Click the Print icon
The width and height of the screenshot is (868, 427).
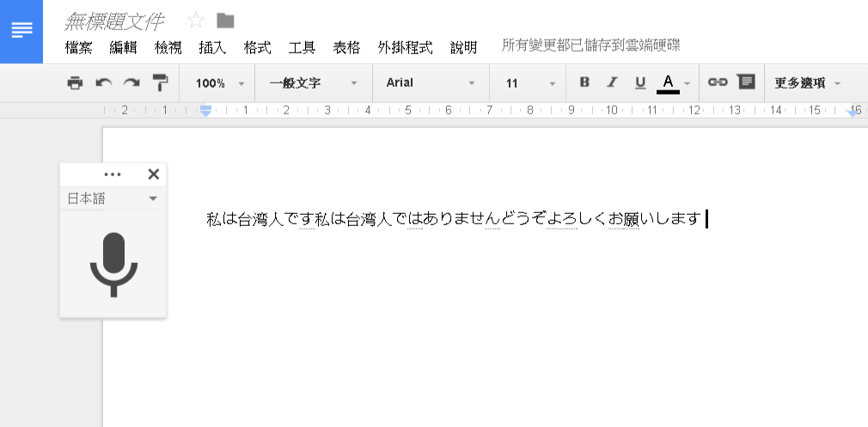(75, 83)
